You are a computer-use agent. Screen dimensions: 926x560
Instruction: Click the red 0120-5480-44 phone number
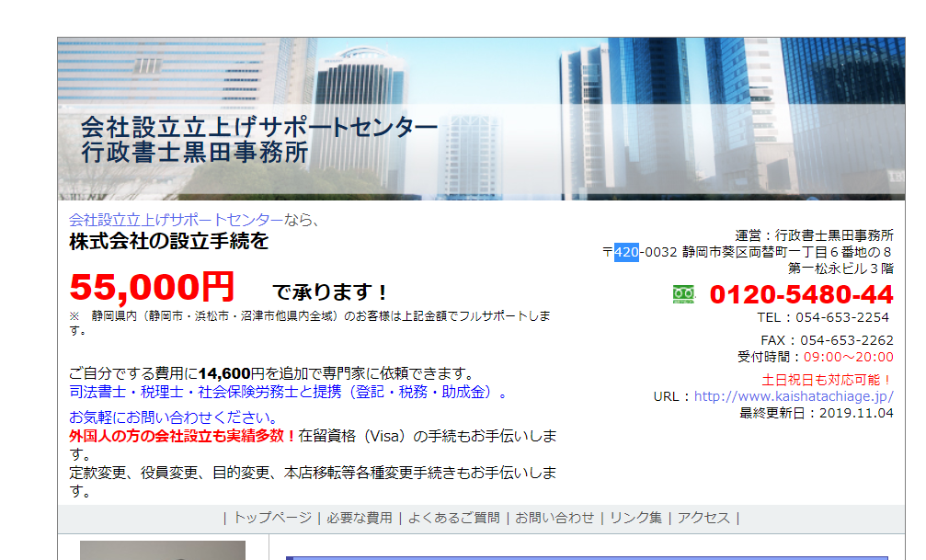pos(801,294)
